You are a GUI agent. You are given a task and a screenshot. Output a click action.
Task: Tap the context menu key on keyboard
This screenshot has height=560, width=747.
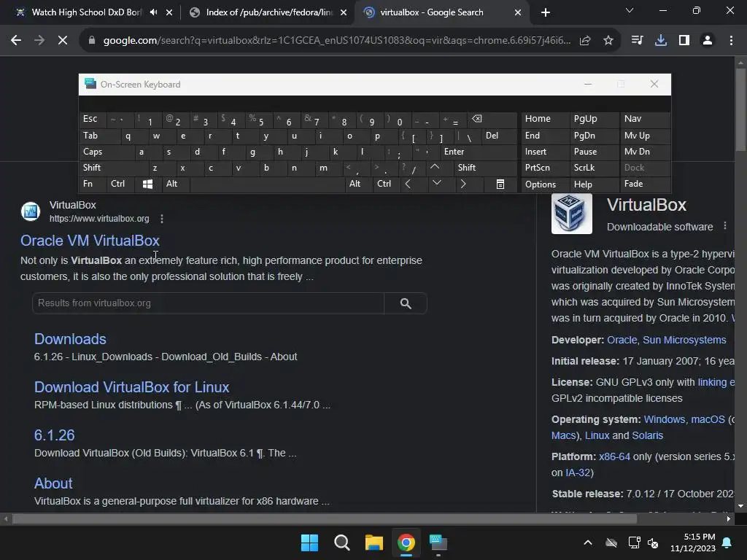[500, 184]
